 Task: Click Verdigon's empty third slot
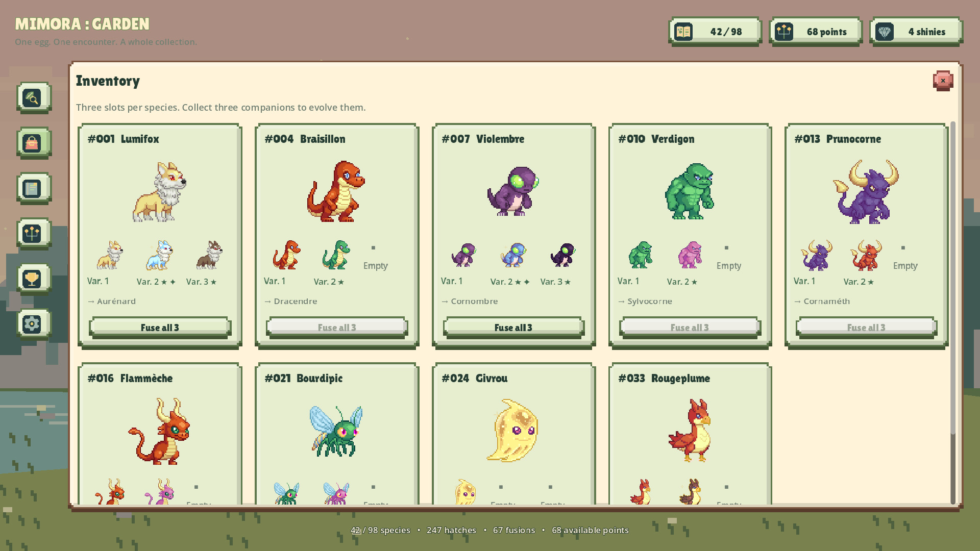coord(728,258)
